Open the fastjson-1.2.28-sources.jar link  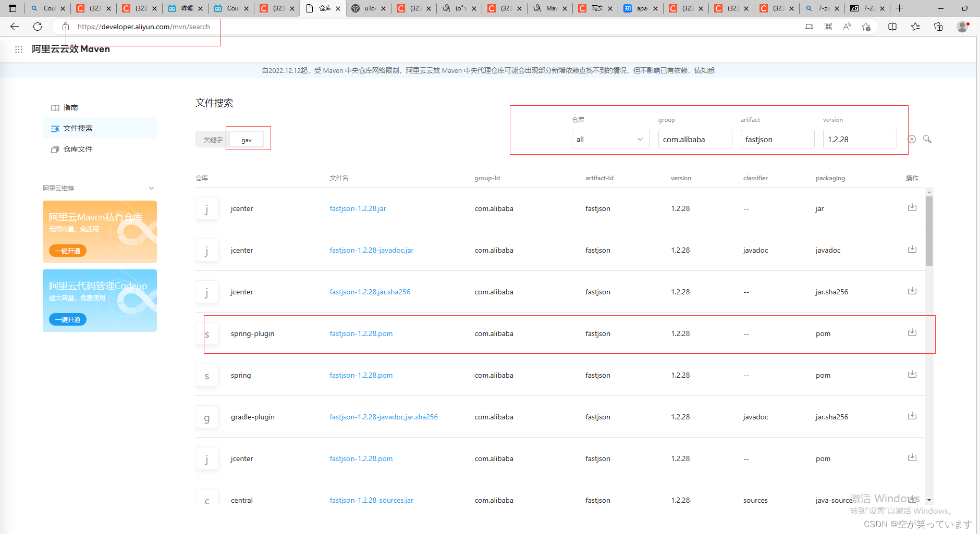tap(371, 500)
